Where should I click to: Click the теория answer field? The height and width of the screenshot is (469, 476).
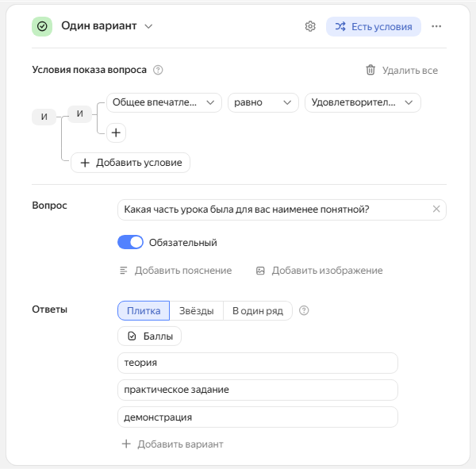258,363
